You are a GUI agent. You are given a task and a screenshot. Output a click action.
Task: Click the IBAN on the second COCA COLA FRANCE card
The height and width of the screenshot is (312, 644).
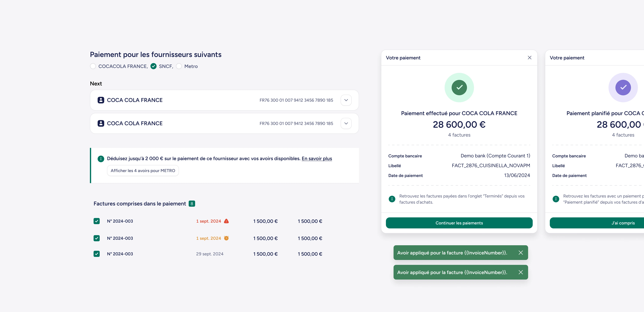[x=296, y=123]
